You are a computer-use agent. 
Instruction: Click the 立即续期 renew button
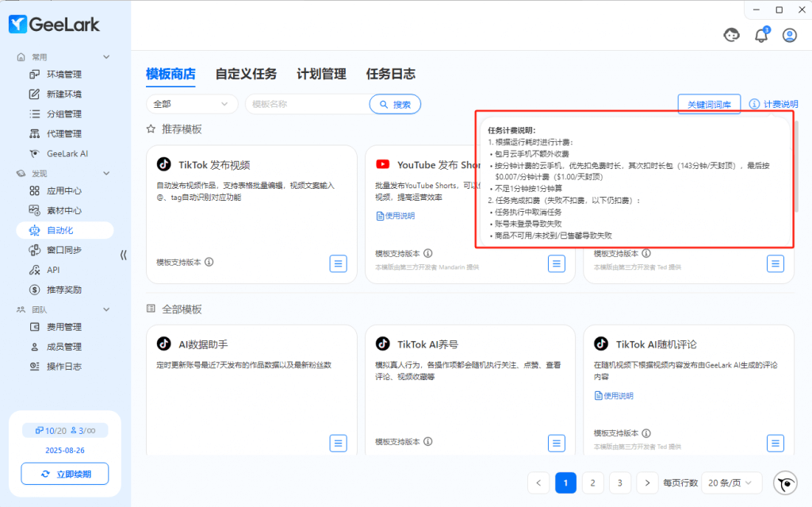65,474
